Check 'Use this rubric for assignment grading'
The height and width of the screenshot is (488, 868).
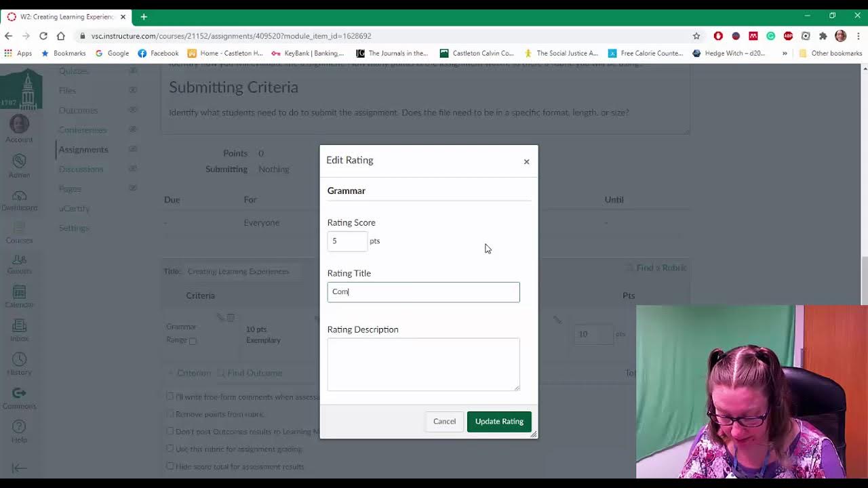click(x=170, y=449)
